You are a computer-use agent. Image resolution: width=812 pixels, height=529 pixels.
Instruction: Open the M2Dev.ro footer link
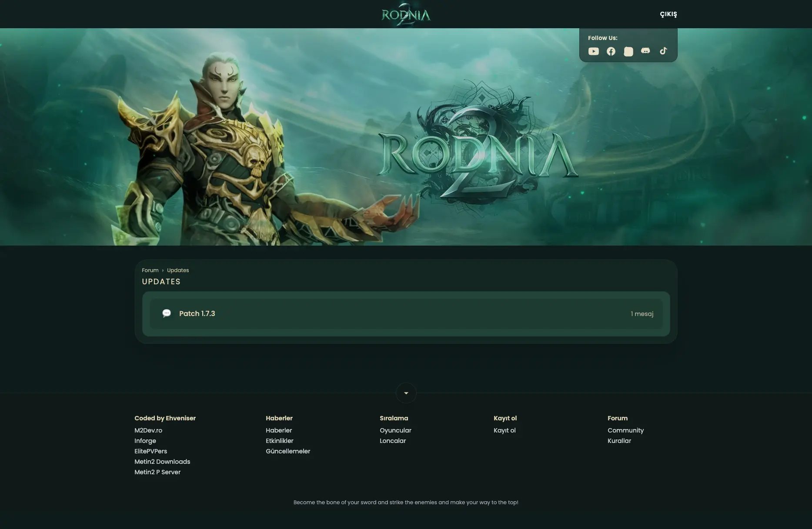pyautogui.click(x=148, y=430)
